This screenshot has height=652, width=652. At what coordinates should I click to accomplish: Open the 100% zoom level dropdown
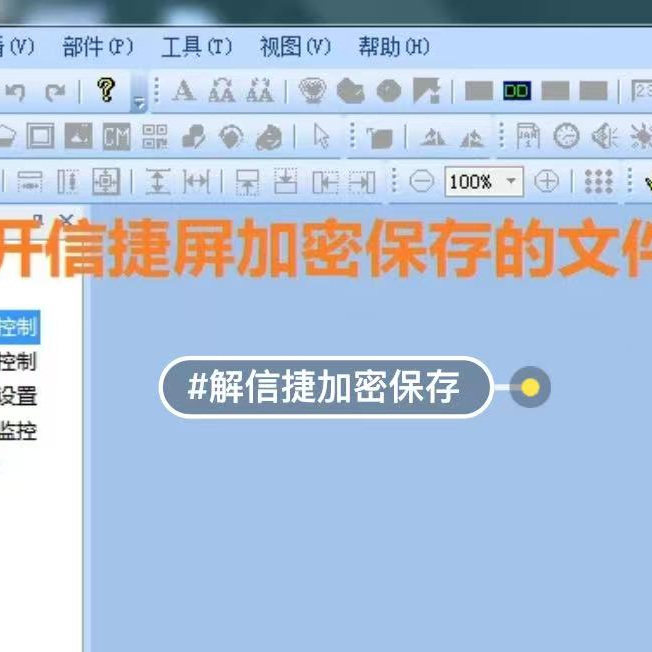pos(511,181)
